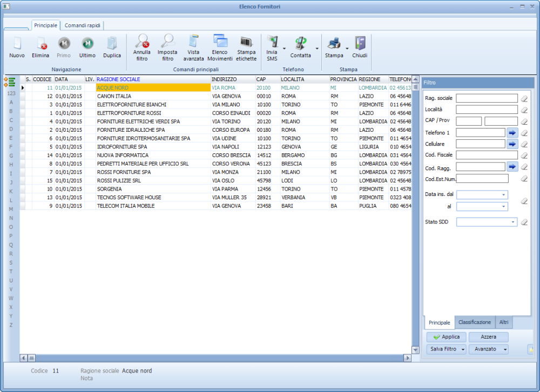540x392 pixels.
Task: Select the Classificazione filter tab
Action: point(475,322)
